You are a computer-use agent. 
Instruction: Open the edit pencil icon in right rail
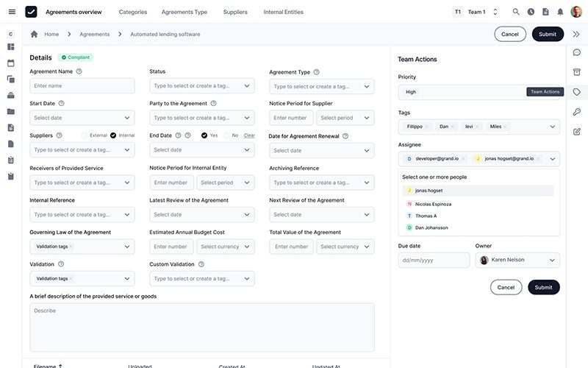[x=577, y=132]
